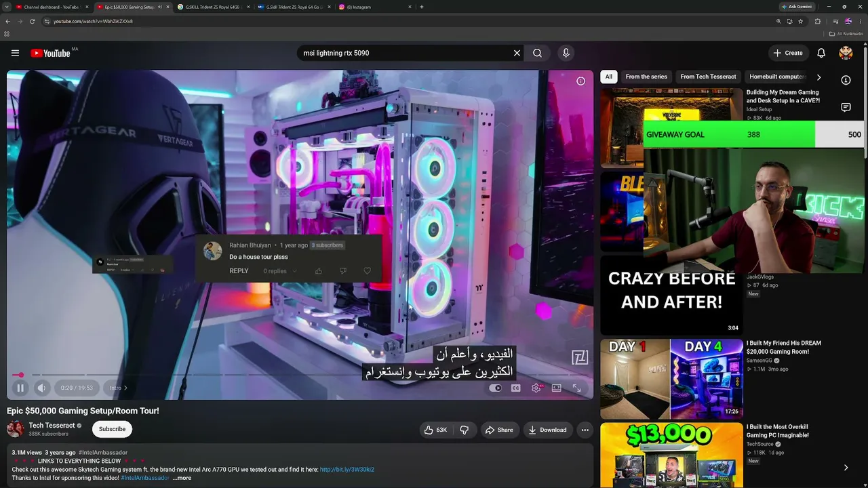Viewport: 868px width, 488px height.
Task: Click the info icon above the chat icon
Action: click(846, 80)
